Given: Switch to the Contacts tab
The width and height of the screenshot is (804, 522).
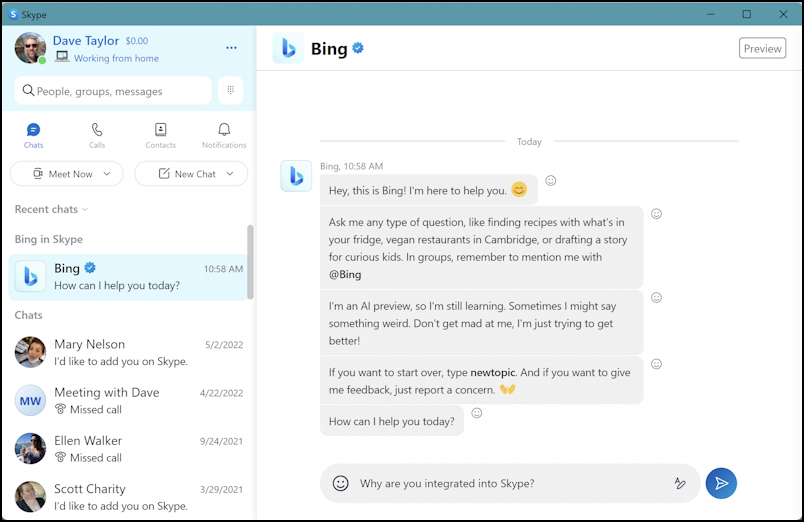Looking at the screenshot, I should (160, 136).
